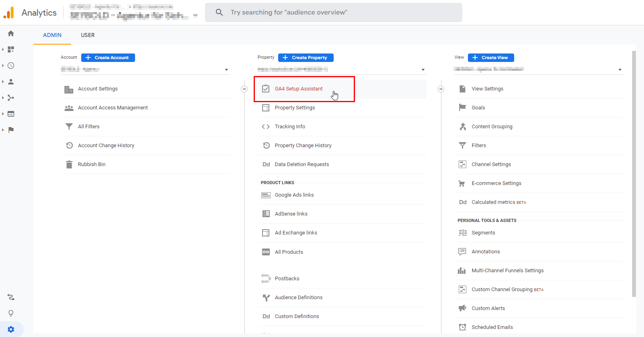Click the Admin gear icon
The height and width of the screenshot is (337, 644).
(11, 329)
